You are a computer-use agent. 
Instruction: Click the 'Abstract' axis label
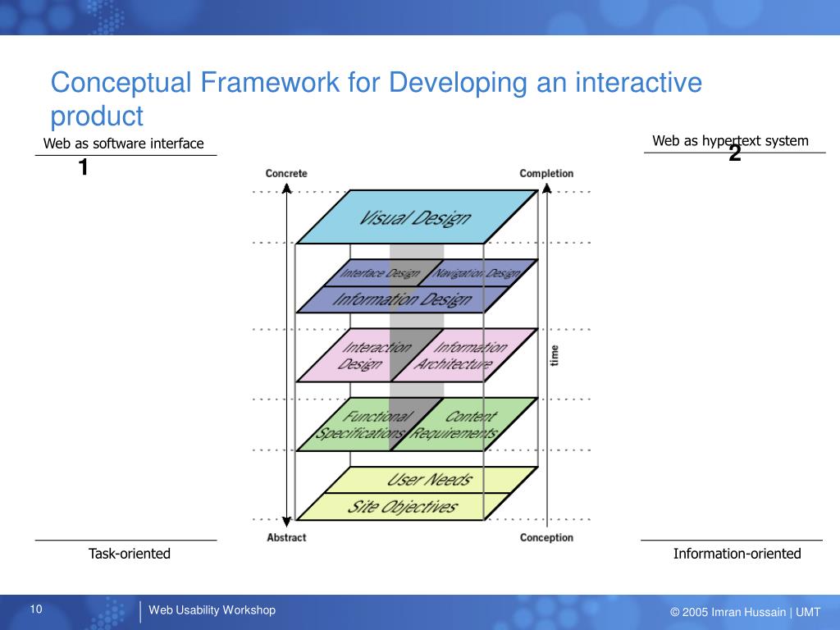tap(286, 537)
